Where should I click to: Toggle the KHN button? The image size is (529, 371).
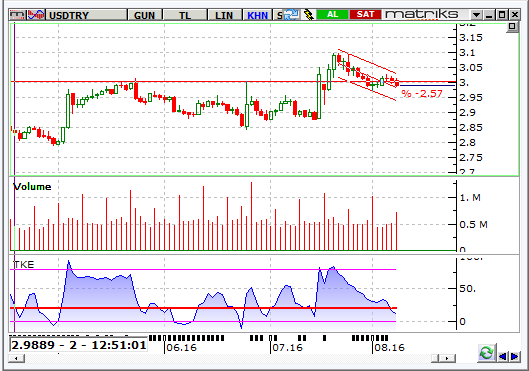click(x=257, y=15)
